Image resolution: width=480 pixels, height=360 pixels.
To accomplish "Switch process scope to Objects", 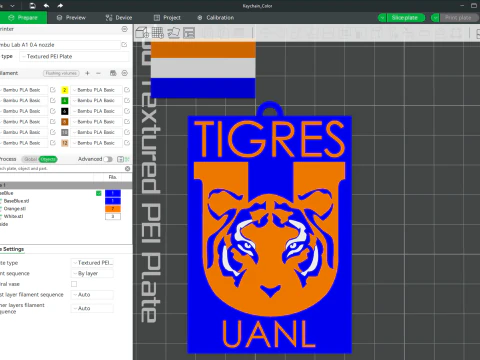I will pyautogui.click(x=48, y=159).
